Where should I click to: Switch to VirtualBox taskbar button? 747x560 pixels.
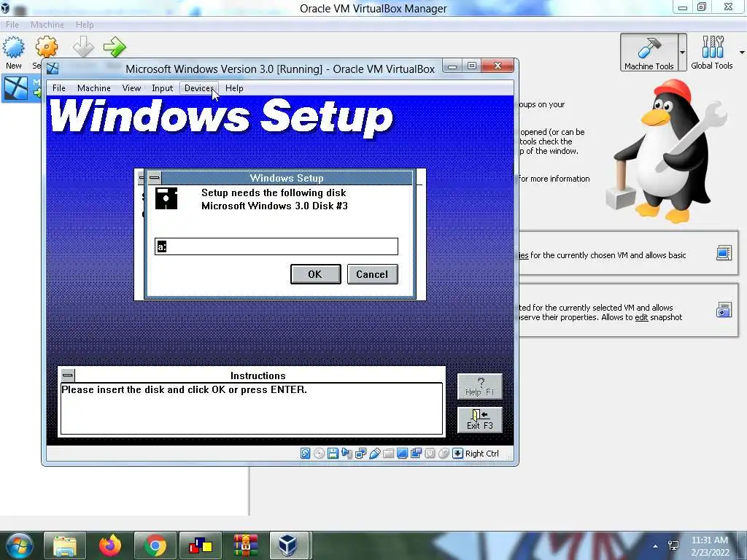point(290,545)
